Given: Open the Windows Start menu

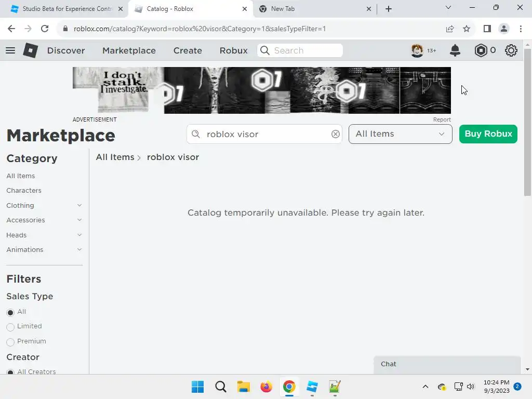Looking at the screenshot, I should 197,387.
